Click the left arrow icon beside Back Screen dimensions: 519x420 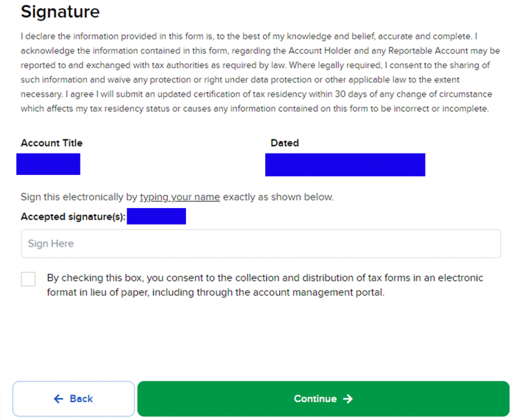59,399
